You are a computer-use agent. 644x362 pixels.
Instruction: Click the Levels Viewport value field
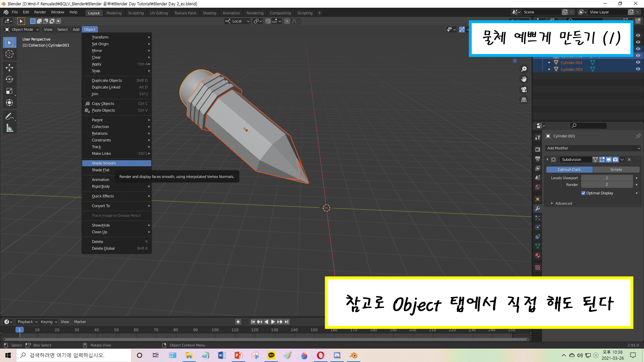607,178
